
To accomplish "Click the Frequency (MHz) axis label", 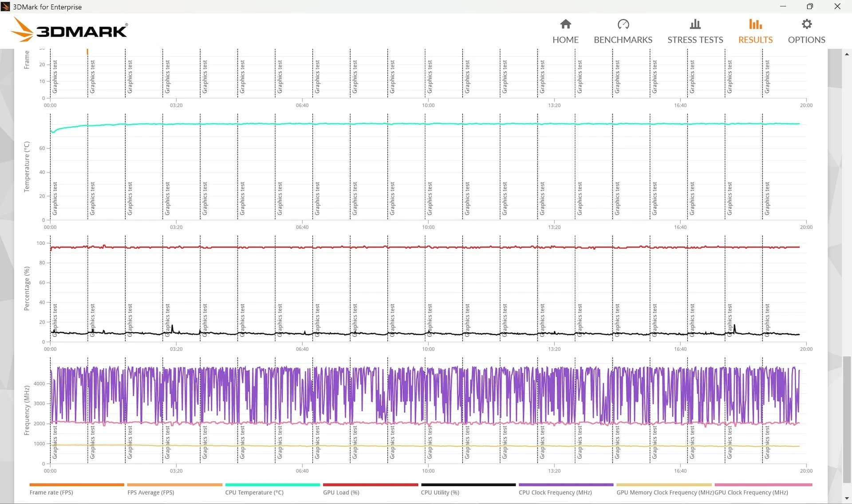I will [27, 410].
